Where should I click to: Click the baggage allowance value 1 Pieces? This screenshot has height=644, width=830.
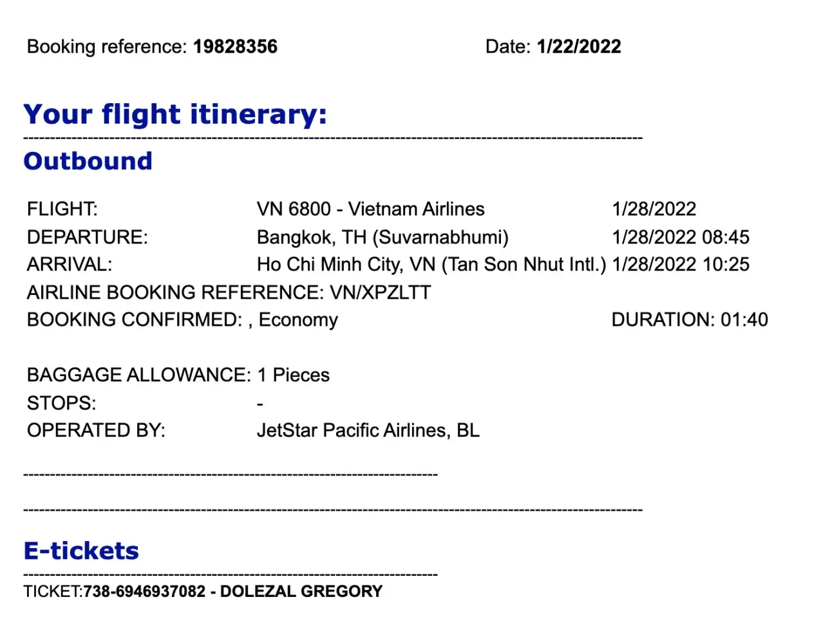[294, 375]
